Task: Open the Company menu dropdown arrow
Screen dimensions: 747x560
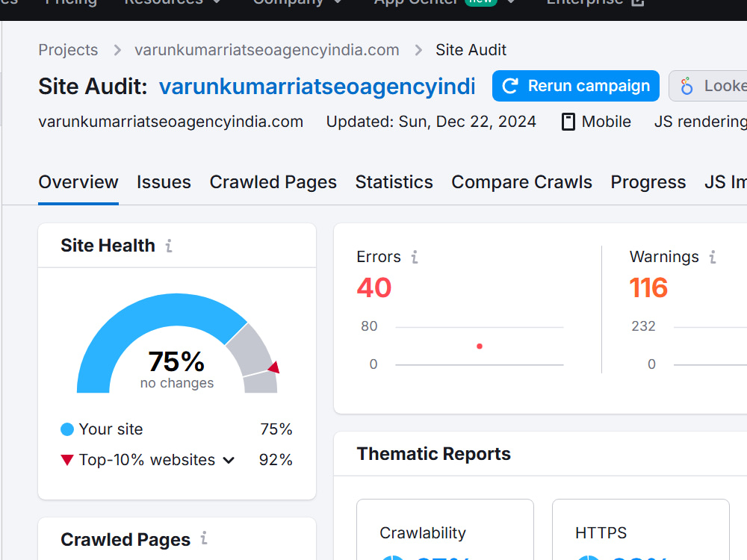Action: [338, 2]
